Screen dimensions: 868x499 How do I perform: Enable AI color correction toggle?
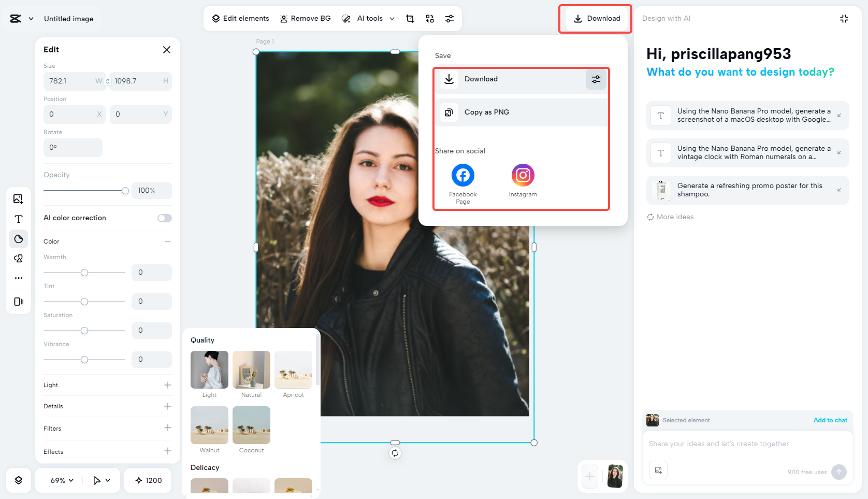point(165,218)
